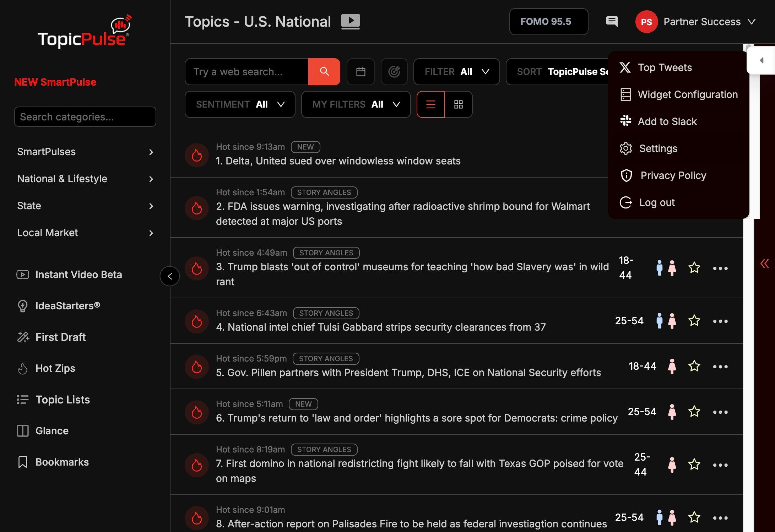Image resolution: width=775 pixels, height=532 pixels.
Task: Open the chat messages icon in header
Action: click(x=612, y=21)
